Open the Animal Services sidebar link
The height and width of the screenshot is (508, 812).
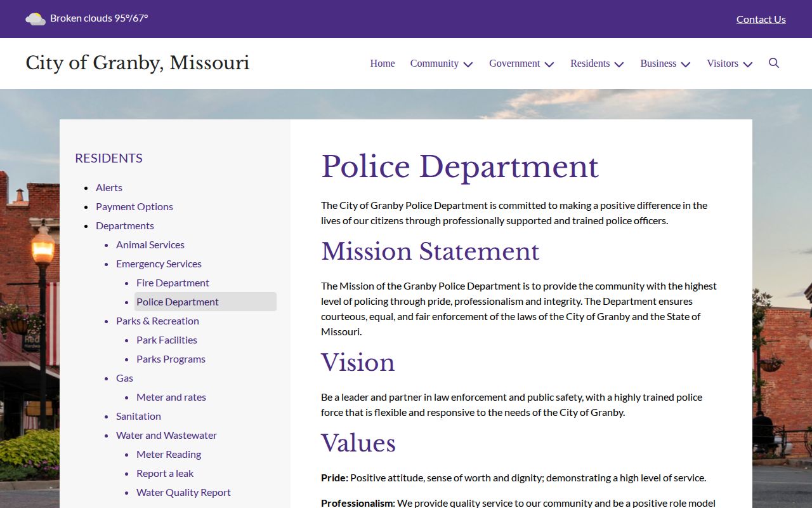(x=150, y=244)
